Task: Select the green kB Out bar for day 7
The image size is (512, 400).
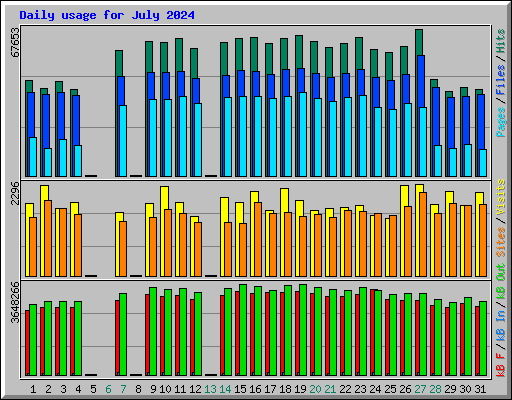Action: 123,334
